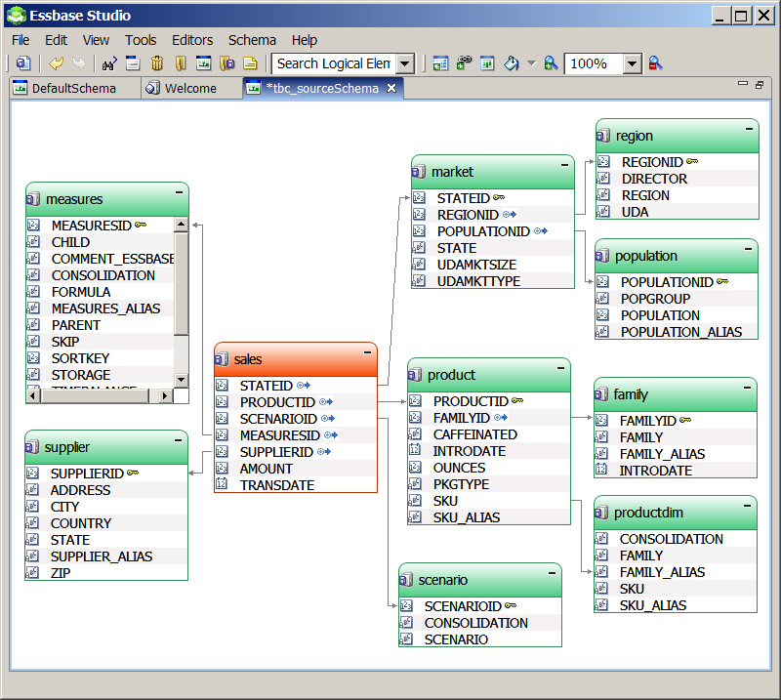Open the Tools menu
Screen dimensions: 781x700
141,40
